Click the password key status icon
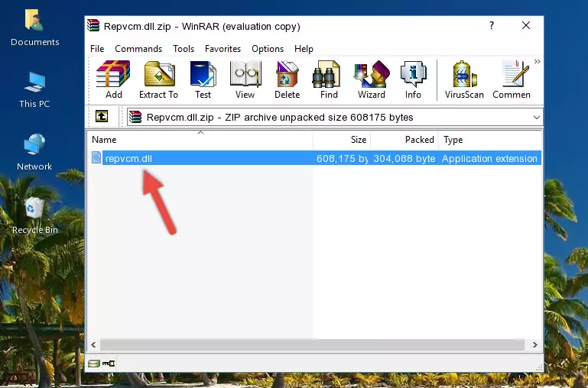The width and height of the screenshot is (588, 388). [x=109, y=363]
